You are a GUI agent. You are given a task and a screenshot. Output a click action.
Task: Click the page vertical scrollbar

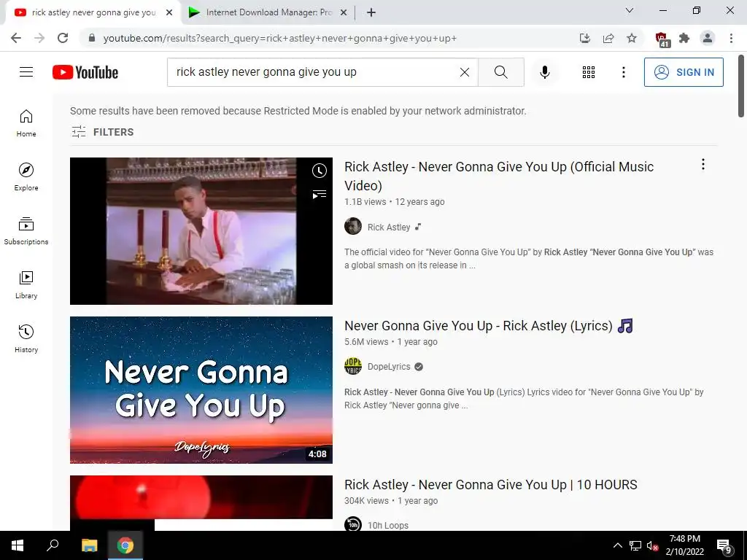741,86
